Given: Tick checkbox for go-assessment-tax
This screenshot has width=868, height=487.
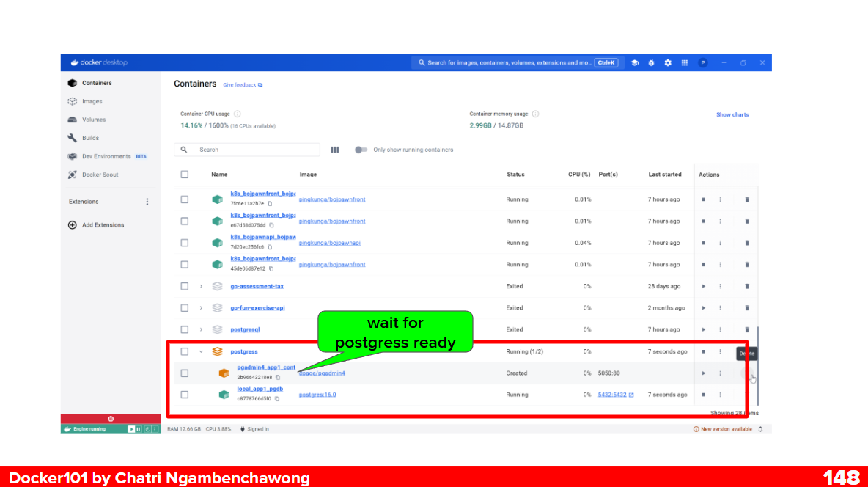Looking at the screenshot, I should (184, 287).
